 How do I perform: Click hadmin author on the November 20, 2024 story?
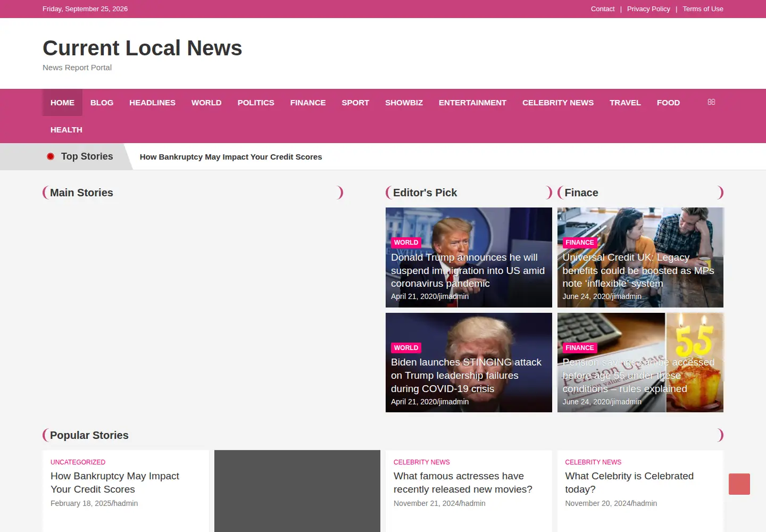tap(645, 503)
